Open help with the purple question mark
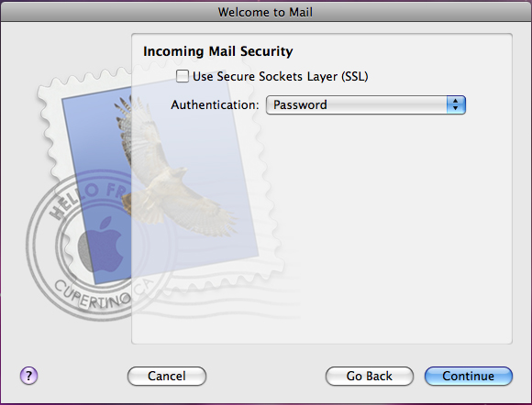The width and height of the screenshot is (532, 405). (28, 376)
